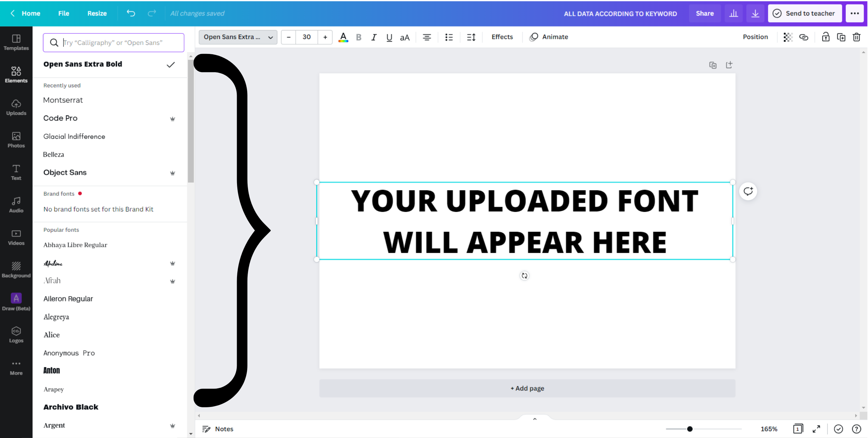The width and height of the screenshot is (868, 438).
Task: Open the Uploads panel in sidebar
Action: click(16, 108)
